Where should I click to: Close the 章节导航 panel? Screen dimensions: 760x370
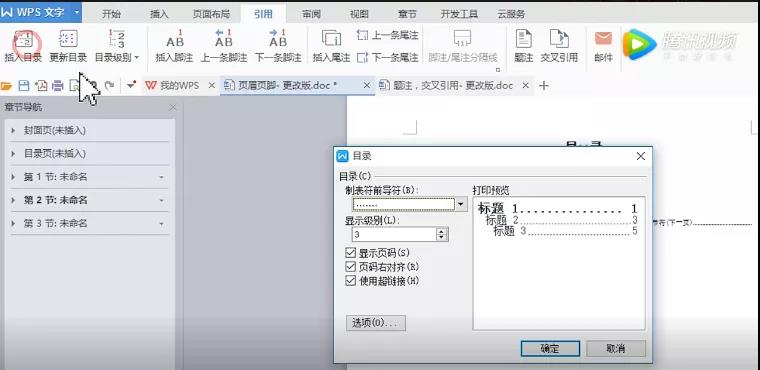(x=173, y=107)
